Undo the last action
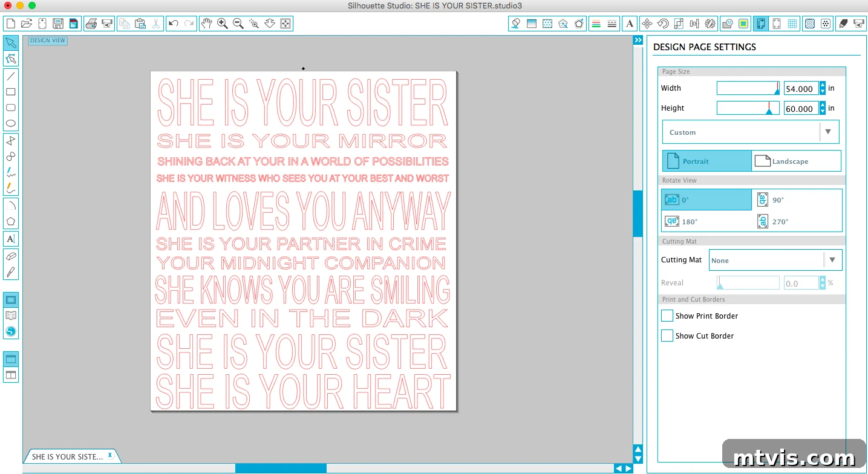The image size is (868, 474). coord(174,24)
